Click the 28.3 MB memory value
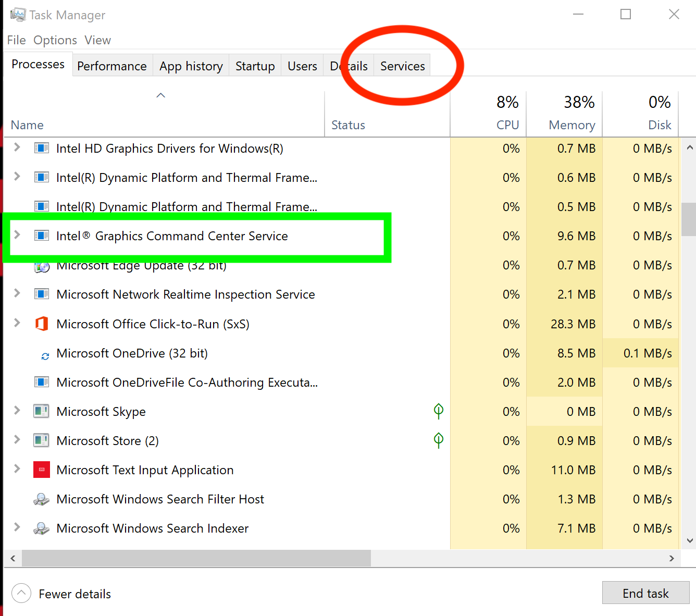 (573, 324)
